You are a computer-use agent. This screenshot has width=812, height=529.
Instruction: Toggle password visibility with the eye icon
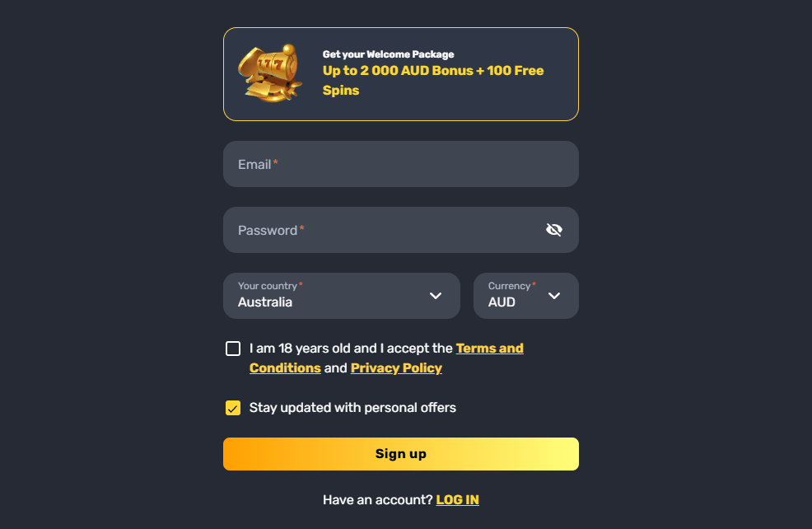click(x=553, y=230)
